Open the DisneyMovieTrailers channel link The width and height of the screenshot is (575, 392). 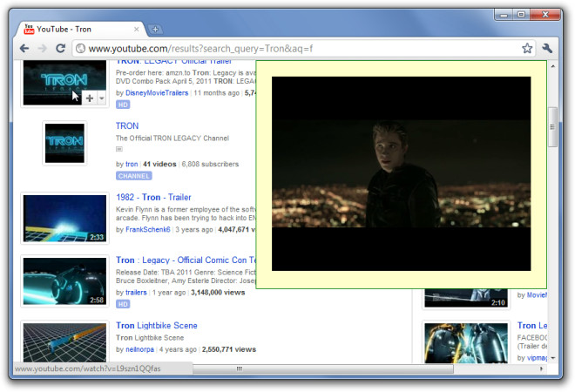(x=157, y=93)
